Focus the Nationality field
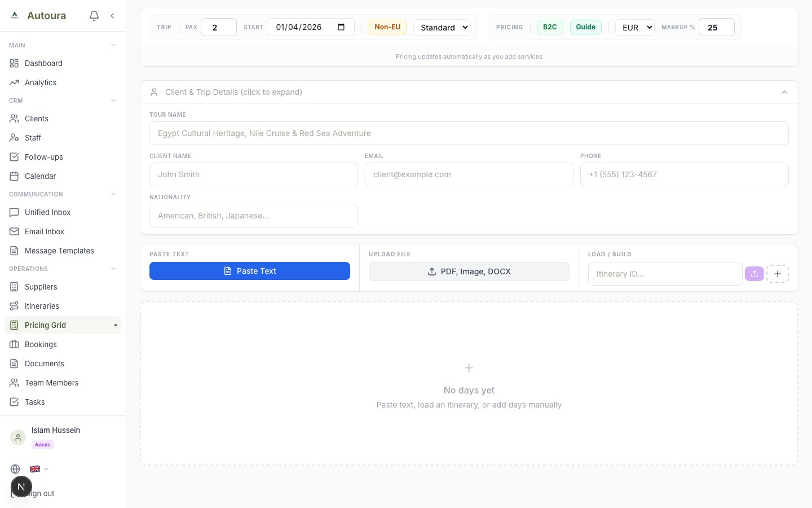The width and height of the screenshot is (812, 508). coord(254,216)
